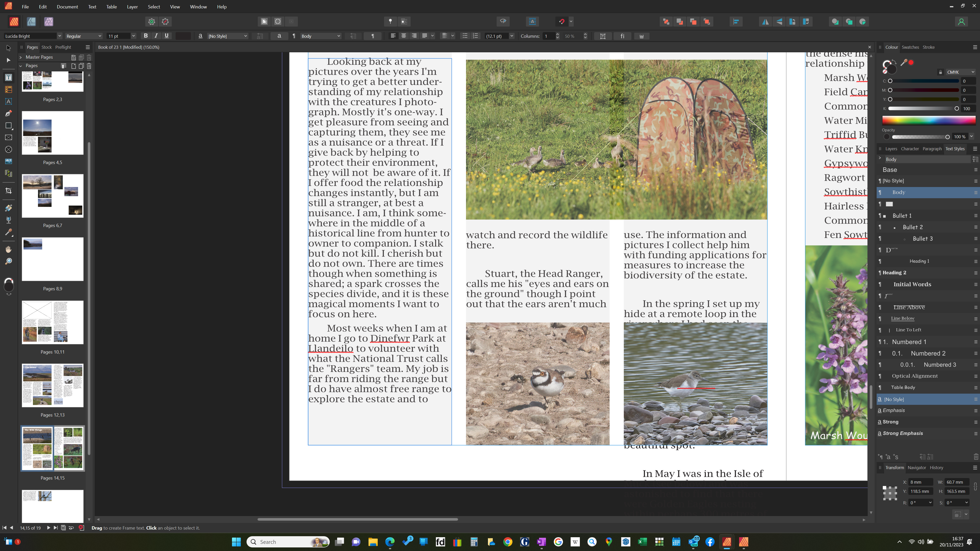The width and height of the screenshot is (980, 551).
Task: Select the Frame Text tool
Action: pyautogui.click(x=8, y=78)
